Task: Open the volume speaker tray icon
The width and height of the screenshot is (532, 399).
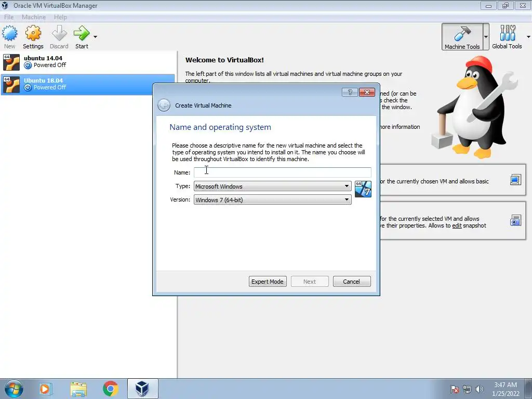Action: pyautogui.click(x=480, y=389)
